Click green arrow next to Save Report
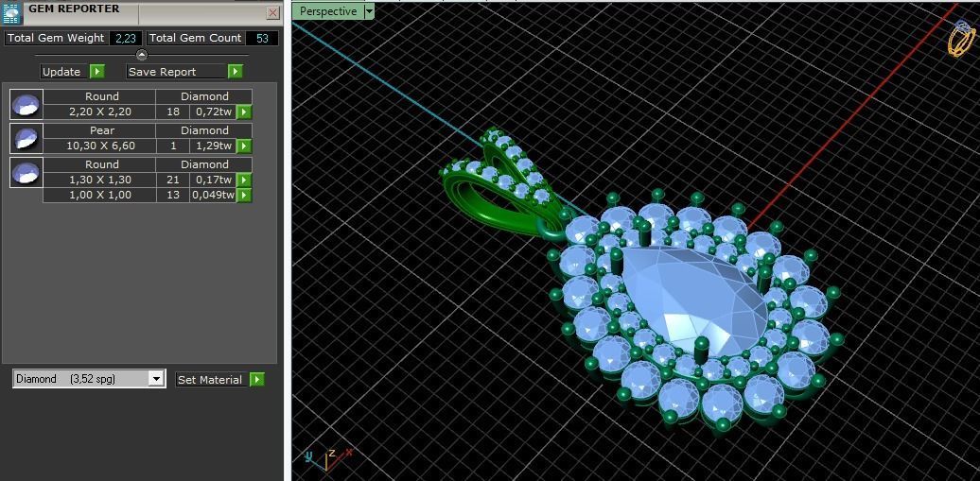Viewport: 980px width, 481px height. tap(235, 72)
